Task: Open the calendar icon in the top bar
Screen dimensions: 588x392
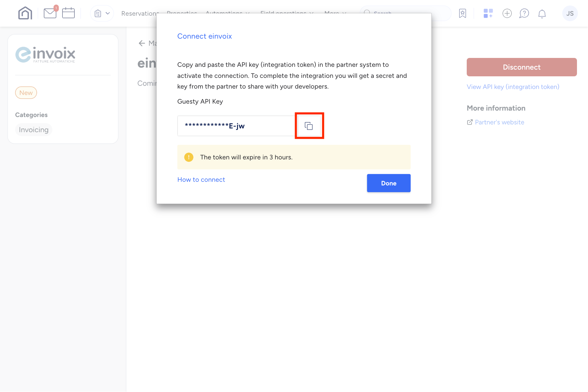Action: [x=68, y=13]
